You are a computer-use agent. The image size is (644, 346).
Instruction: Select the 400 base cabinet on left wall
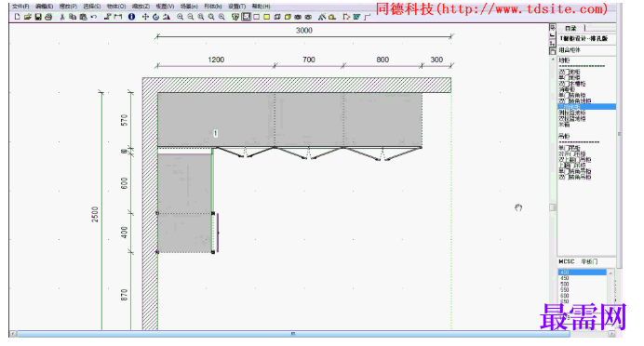(185, 233)
